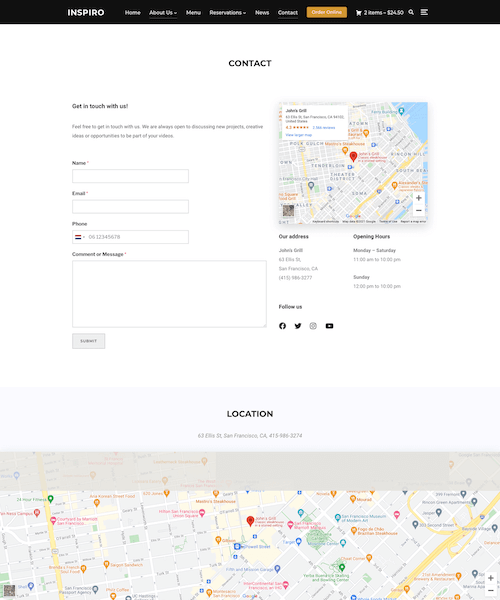Zoom in on the large location map
The height and width of the screenshot is (600, 500).
491,578
